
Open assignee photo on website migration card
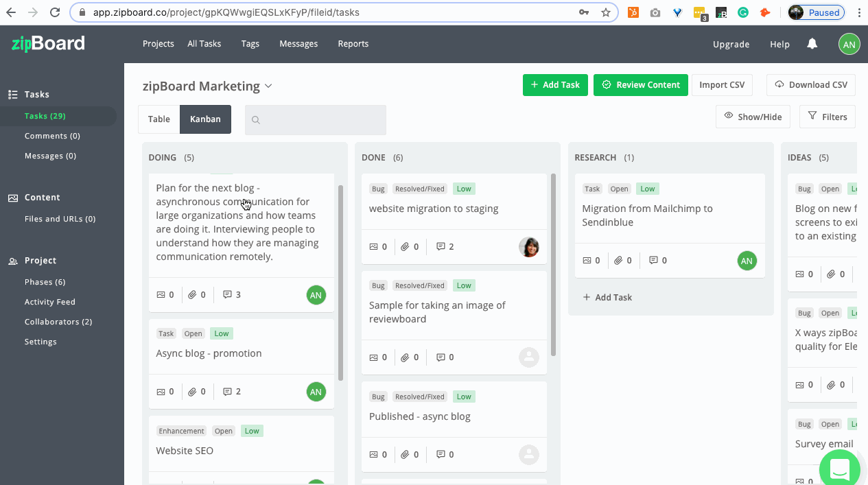[528, 247]
